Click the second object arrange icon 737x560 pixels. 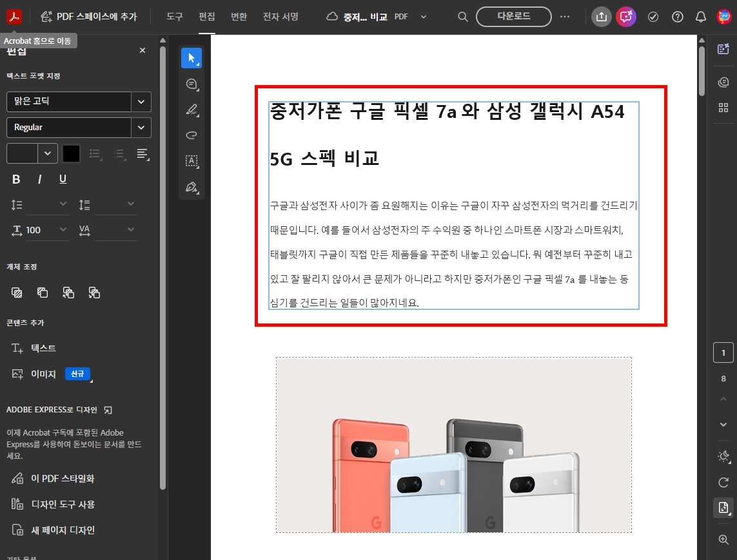pos(43,293)
